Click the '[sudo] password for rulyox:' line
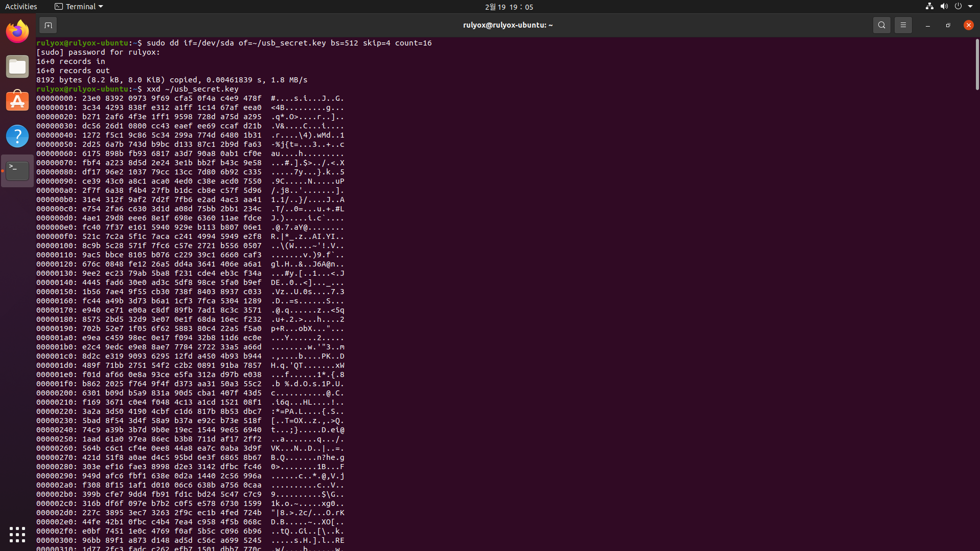This screenshot has height=551, width=980. [98, 52]
